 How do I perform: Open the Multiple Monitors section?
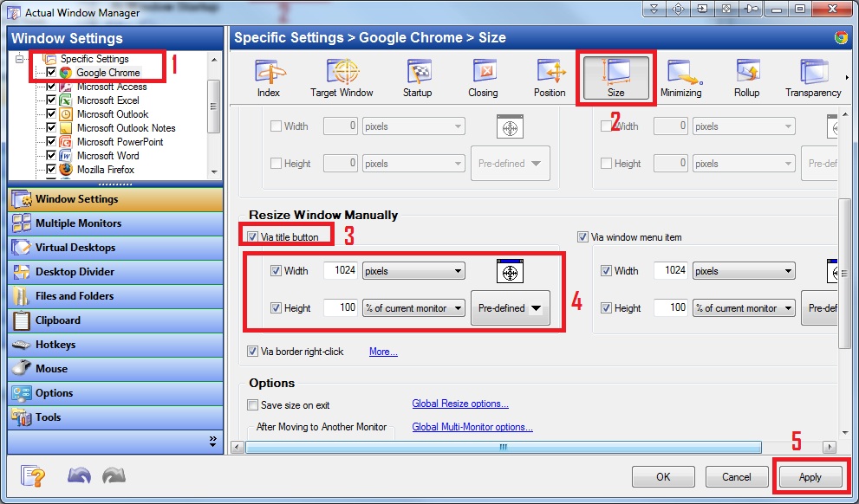click(115, 223)
